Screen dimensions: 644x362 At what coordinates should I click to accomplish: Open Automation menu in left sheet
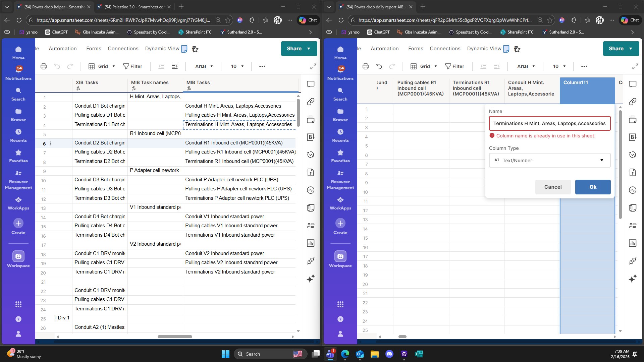[x=63, y=49]
